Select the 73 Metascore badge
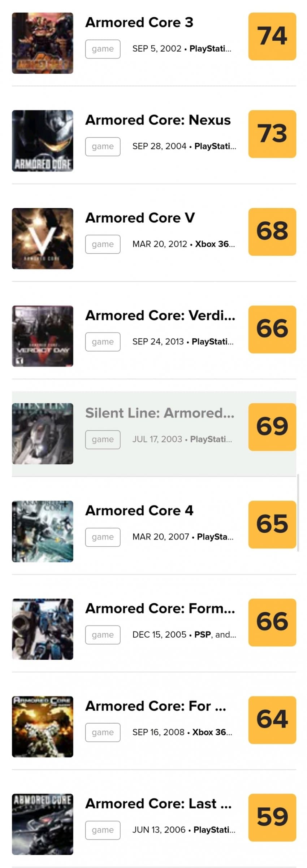The height and width of the screenshot is (868, 307). click(x=272, y=134)
